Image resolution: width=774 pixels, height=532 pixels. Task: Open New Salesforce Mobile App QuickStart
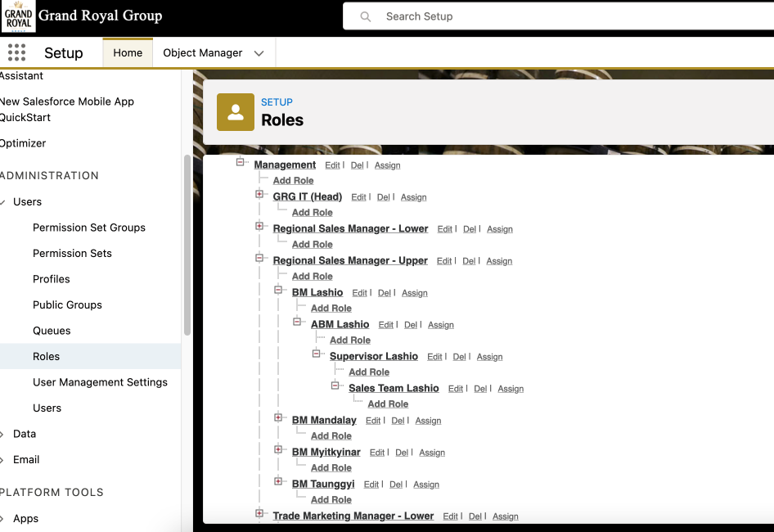[x=66, y=109]
